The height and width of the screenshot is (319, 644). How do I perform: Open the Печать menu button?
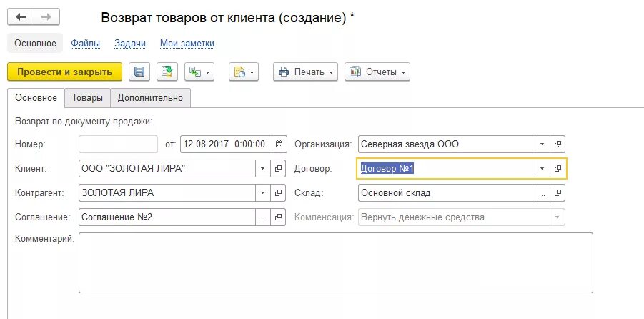click(x=306, y=72)
